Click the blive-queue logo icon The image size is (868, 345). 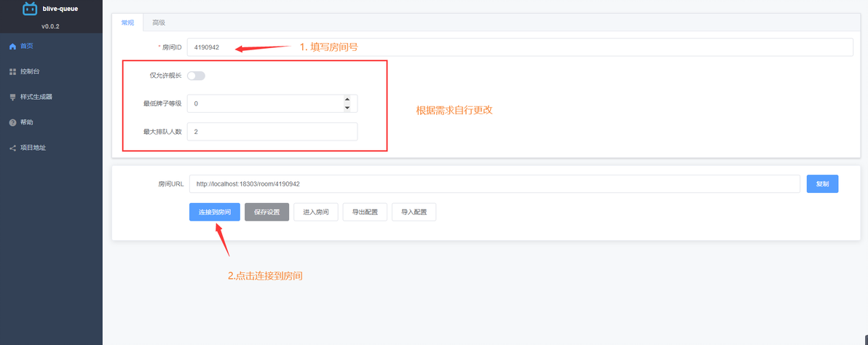(x=30, y=9)
